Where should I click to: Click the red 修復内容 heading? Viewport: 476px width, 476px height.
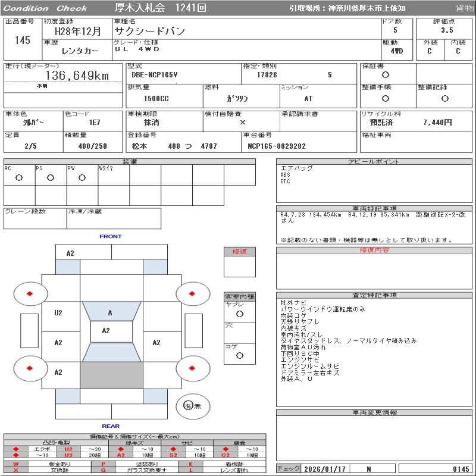[x=374, y=250]
